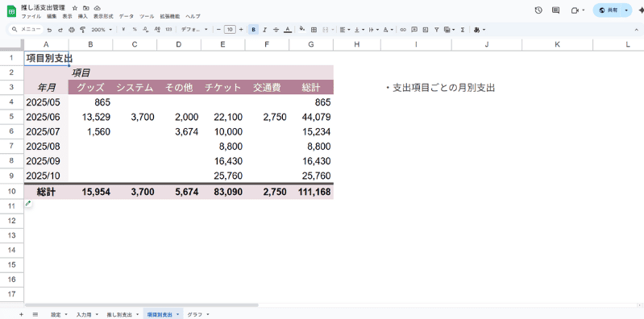Toggle italic formatting button

point(265,30)
